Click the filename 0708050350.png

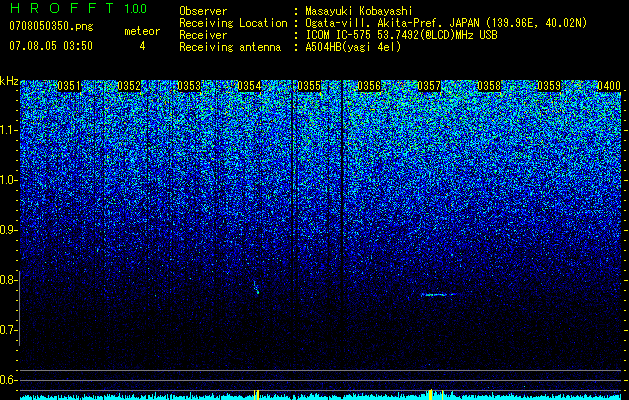click(51, 26)
